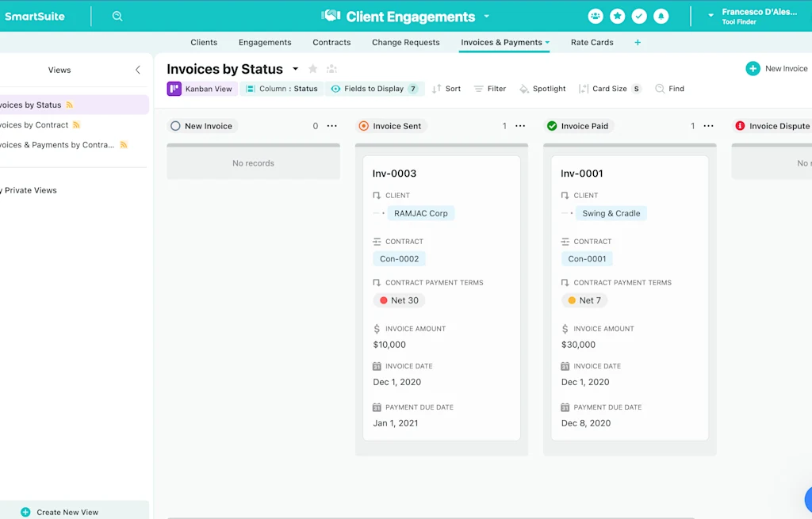812x519 pixels.
Task: Add a new table with plus icon
Action: [x=638, y=43]
